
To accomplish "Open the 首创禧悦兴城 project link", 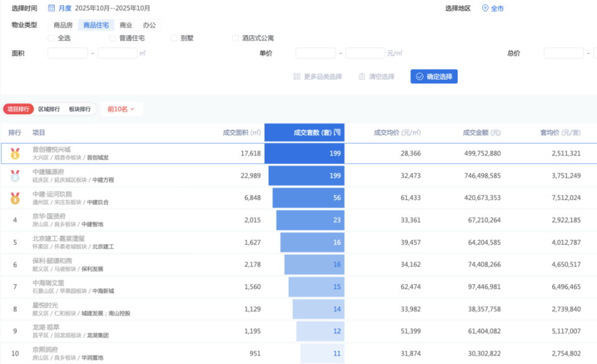I will click(x=52, y=150).
